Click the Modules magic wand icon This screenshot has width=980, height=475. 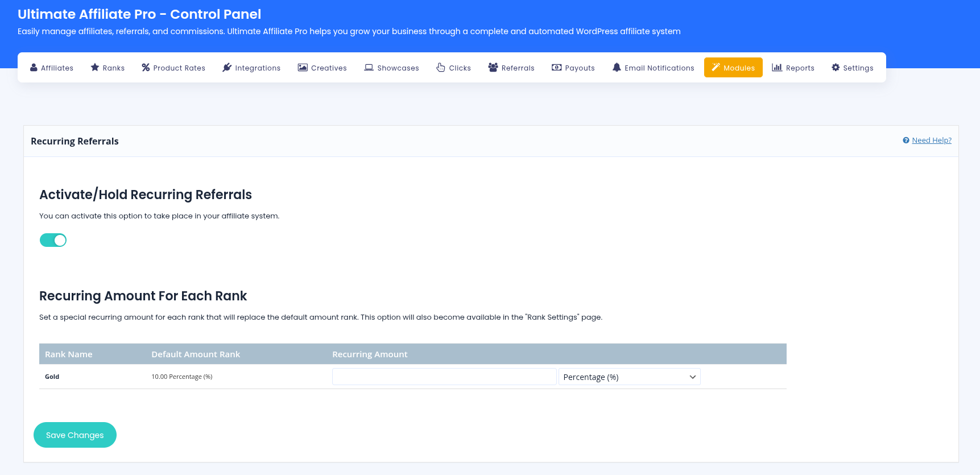click(x=716, y=68)
